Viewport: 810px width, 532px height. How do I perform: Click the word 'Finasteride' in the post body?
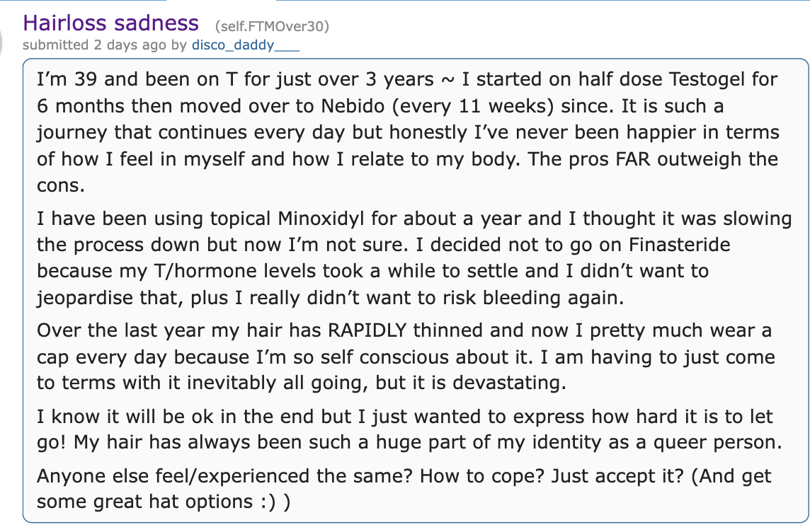(679, 245)
